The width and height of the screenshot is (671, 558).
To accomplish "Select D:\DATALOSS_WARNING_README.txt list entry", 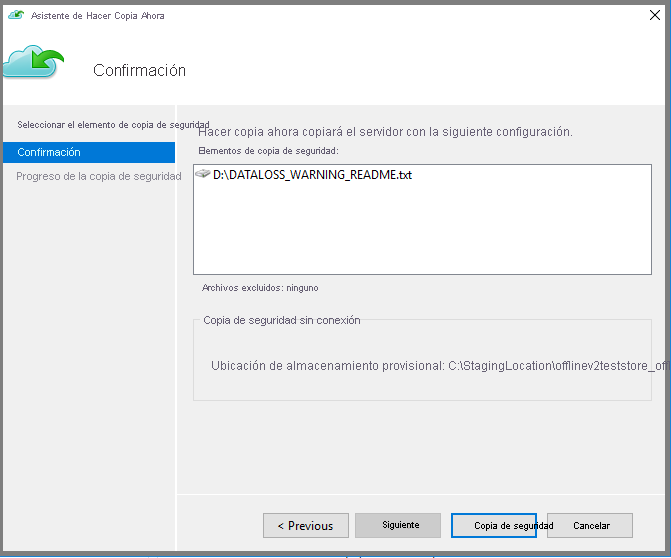I will pos(312,175).
